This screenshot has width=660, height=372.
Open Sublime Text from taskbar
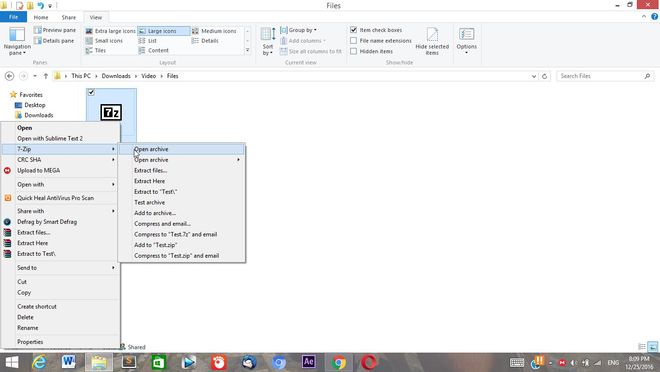[129, 362]
